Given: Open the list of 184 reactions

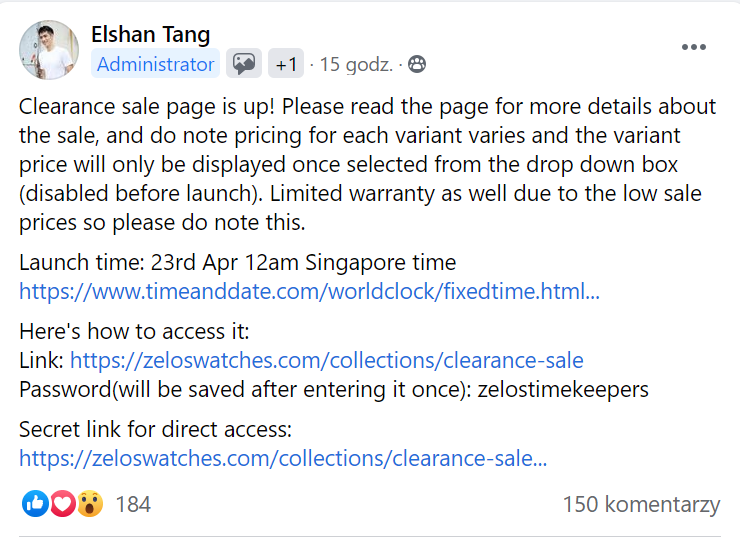Looking at the screenshot, I should 133,504.
